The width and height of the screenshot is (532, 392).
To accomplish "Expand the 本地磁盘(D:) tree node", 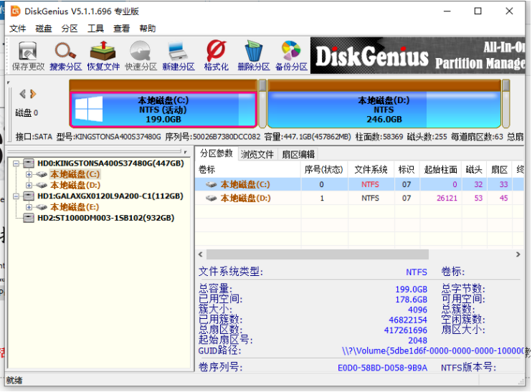I will tap(29, 185).
